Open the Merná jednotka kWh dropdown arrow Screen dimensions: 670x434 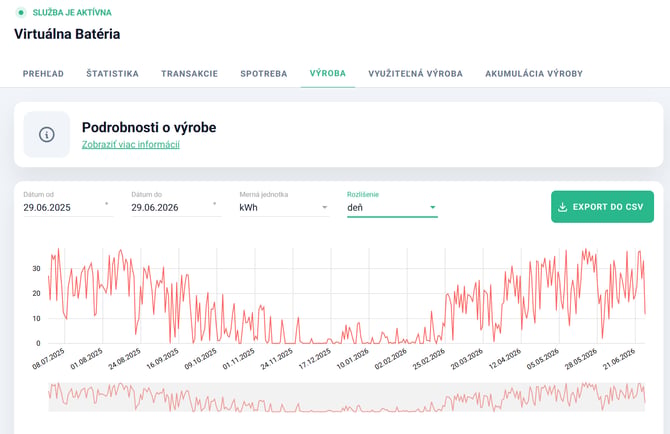[324, 207]
